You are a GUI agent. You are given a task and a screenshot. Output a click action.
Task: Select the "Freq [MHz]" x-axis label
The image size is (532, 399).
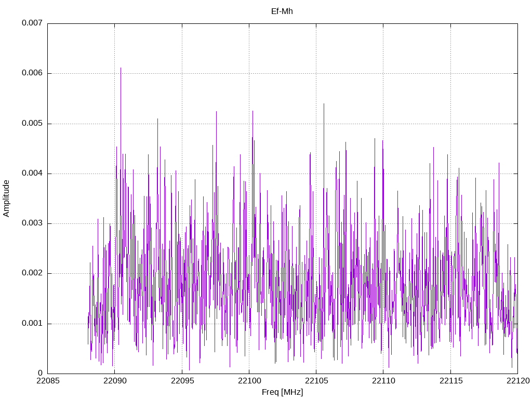click(x=282, y=392)
